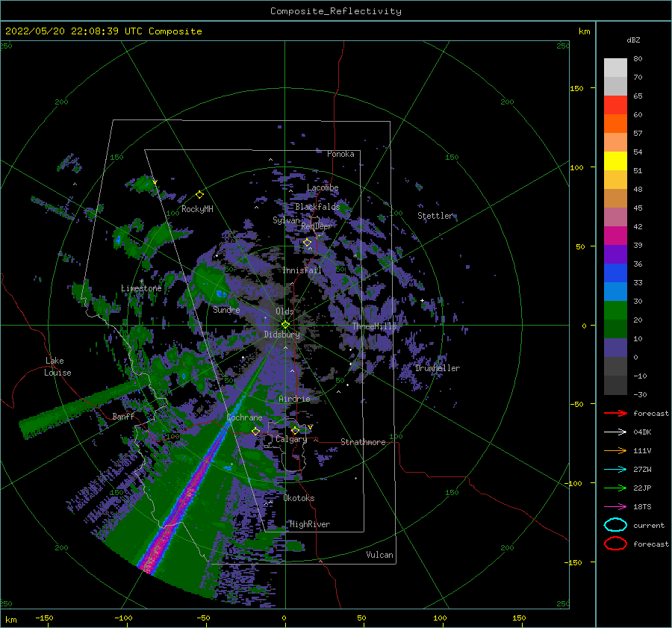Click the Strathmore city label
This screenshot has width=672, height=628.
363,442
